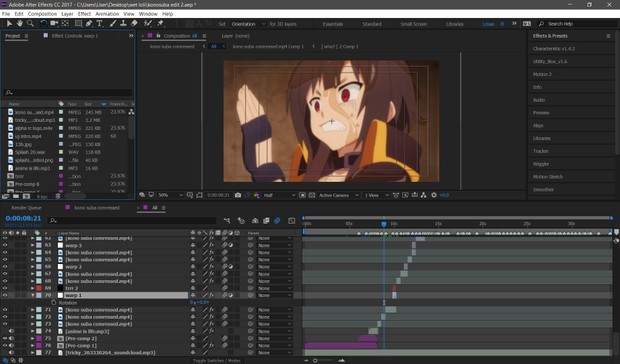Screen dimensions: 620x364
Task: Toggle motion blur master switch
Action: 277,221
